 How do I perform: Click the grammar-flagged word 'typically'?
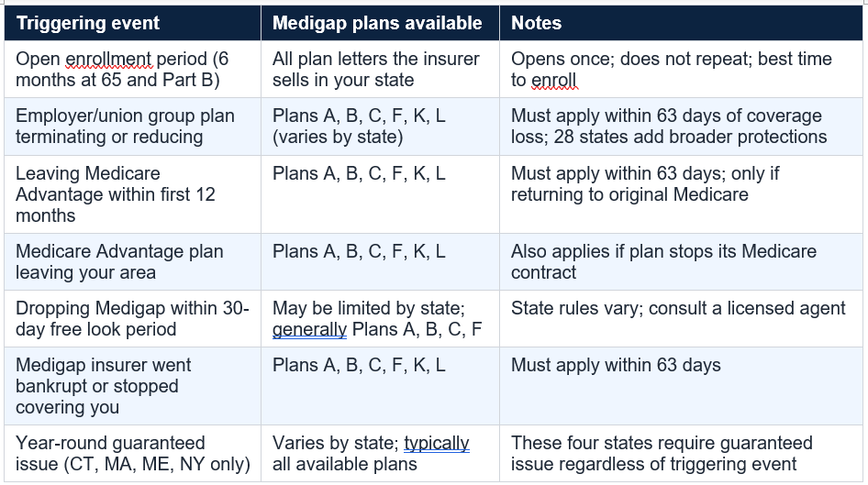[x=436, y=444]
